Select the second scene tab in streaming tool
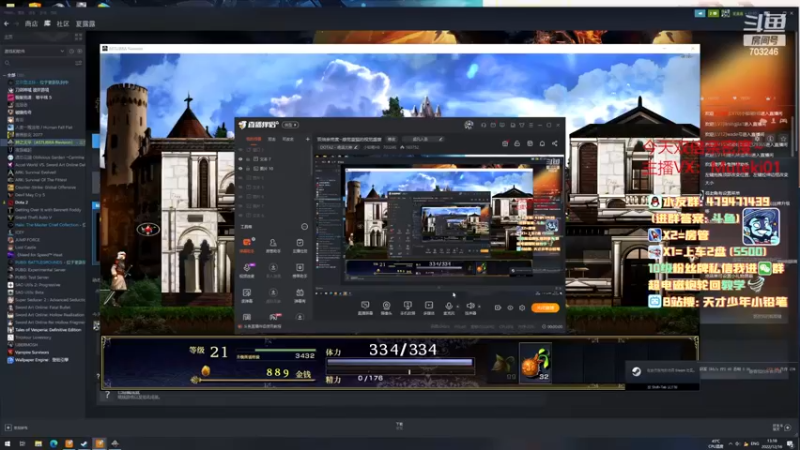Viewport: 800px width, 450px height. (x=272, y=139)
